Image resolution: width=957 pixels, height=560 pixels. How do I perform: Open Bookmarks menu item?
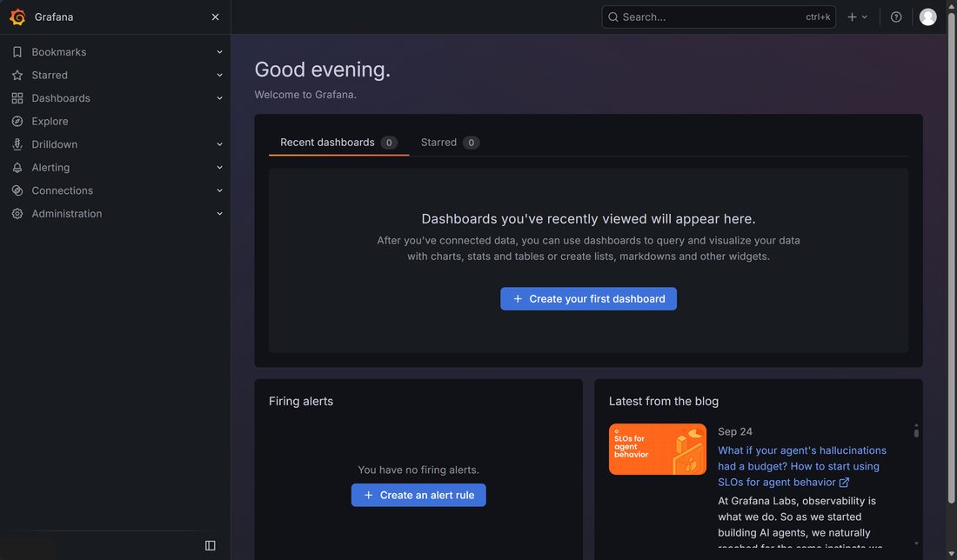pos(58,52)
